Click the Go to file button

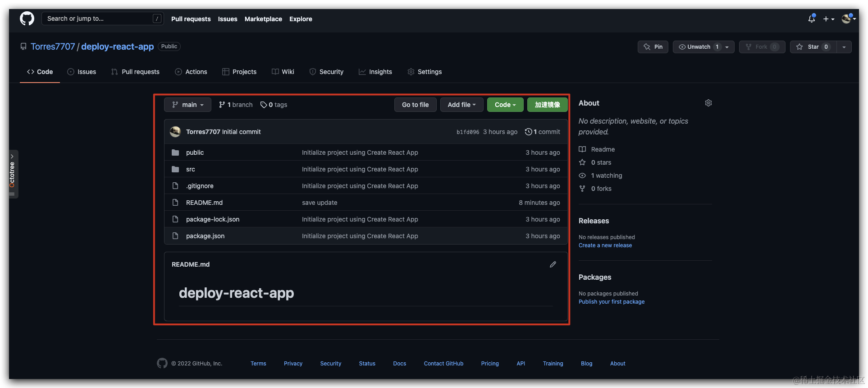coord(416,105)
